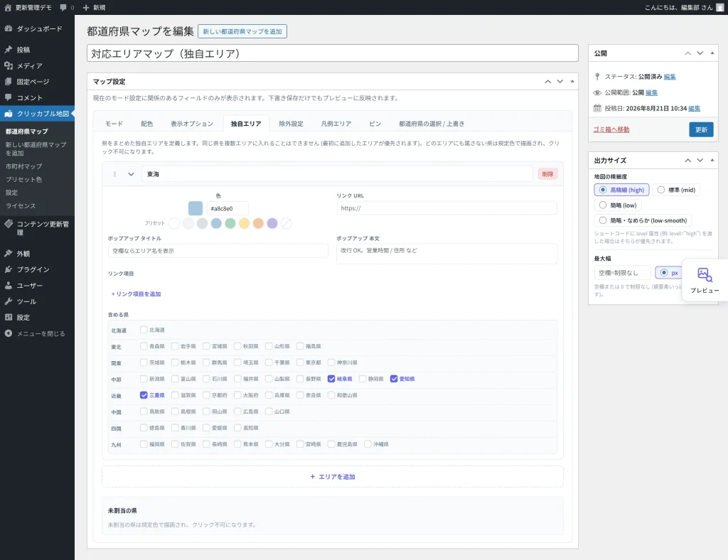This screenshot has width=728, height=560.
Task: Toggle the マップ設定 panel triangle
Action: [x=572, y=81]
